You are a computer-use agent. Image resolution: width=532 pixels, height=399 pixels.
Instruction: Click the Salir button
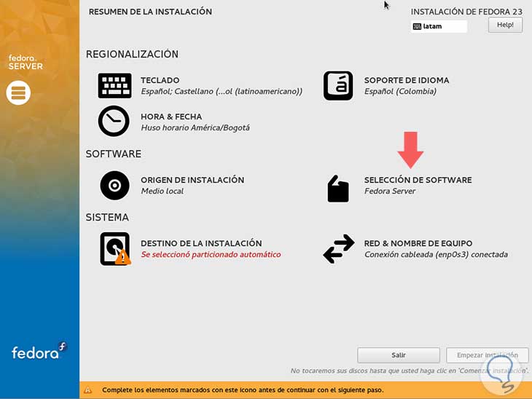coord(399,355)
